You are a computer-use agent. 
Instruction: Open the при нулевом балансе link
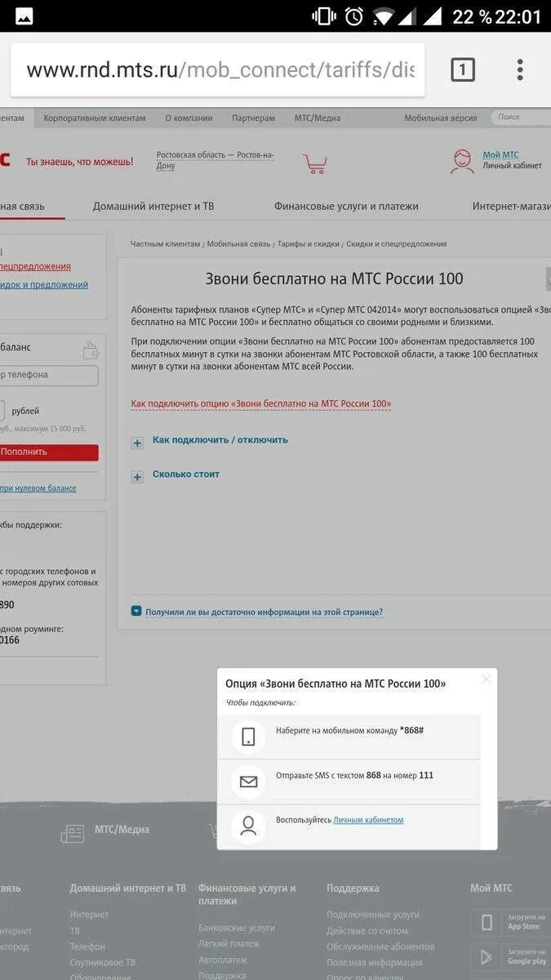coord(38,488)
